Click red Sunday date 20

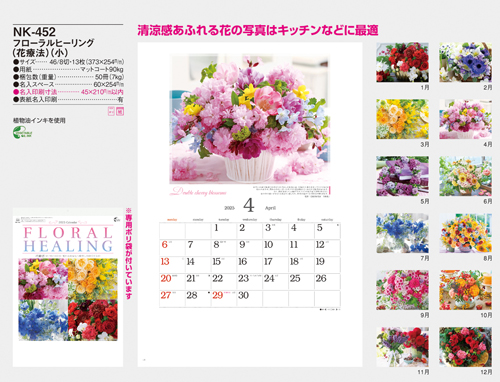coord(166,278)
